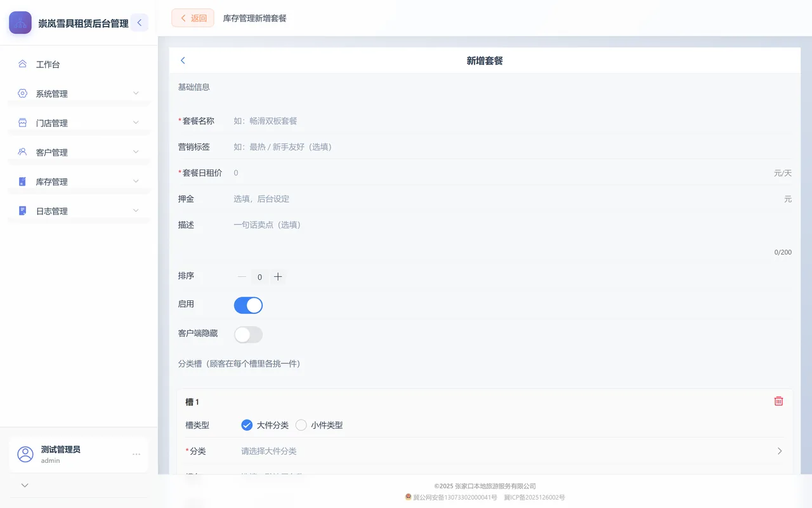
Task: Click the 客户管理 people icon
Action: (x=22, y=152)
